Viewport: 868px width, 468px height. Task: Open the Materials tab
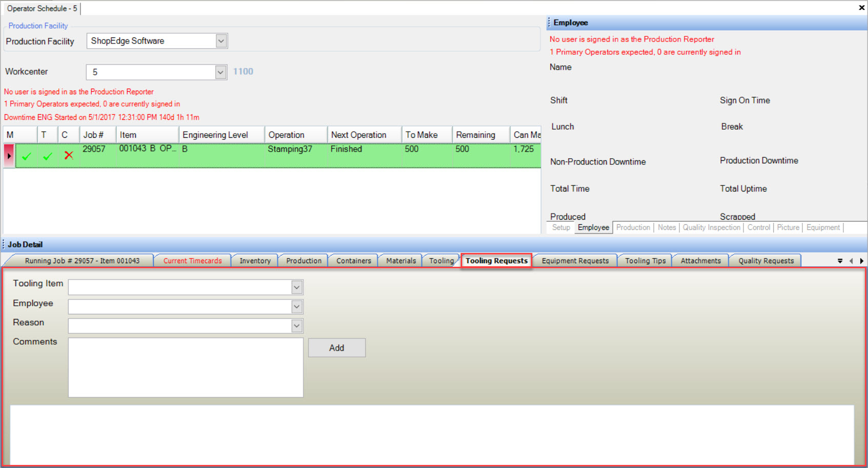(401, 261)
